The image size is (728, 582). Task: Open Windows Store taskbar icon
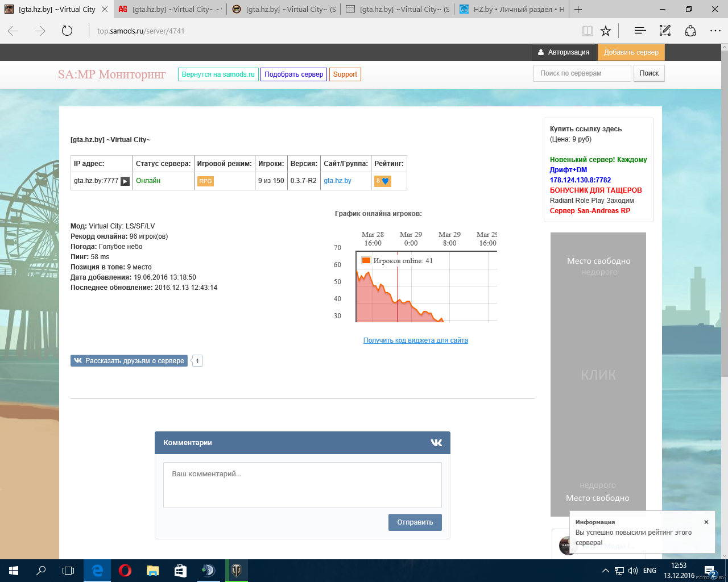(180, 571)
